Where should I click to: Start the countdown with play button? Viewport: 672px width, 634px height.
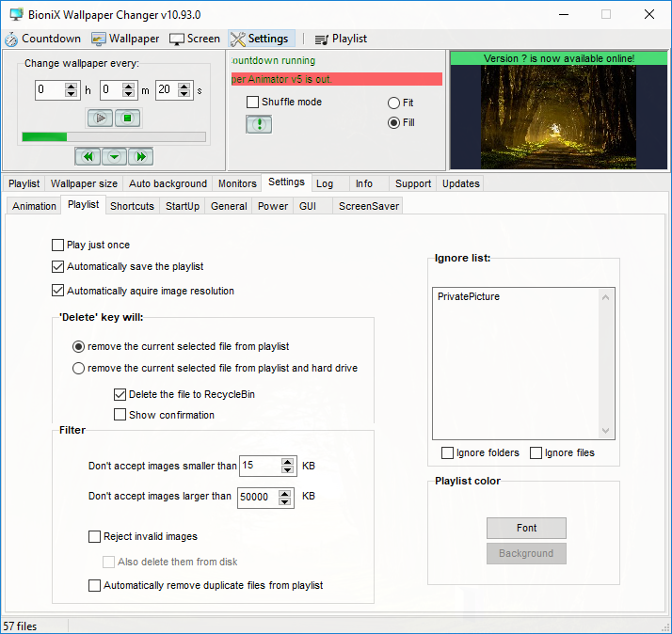(100, 118)
